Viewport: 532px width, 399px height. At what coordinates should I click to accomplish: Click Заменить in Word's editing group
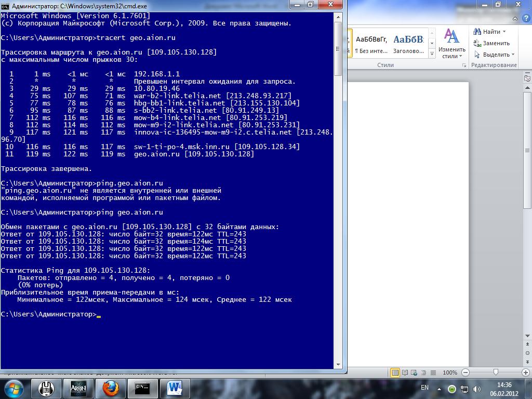click(491, 43)
